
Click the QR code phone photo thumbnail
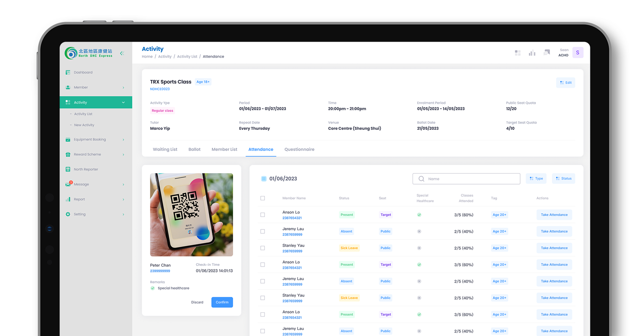coord(191,215)
